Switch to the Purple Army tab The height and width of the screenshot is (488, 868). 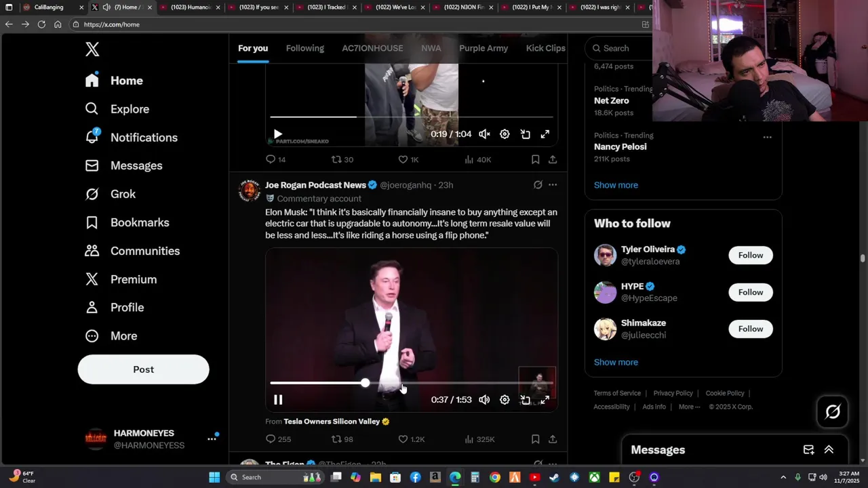pyautogui.click(x=484, y=48)
